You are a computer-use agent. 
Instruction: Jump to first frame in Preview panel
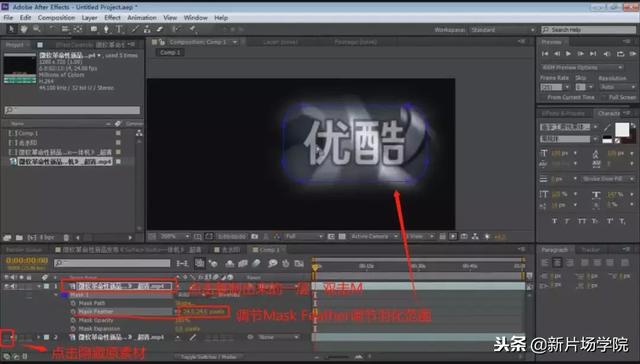[545, 54]
